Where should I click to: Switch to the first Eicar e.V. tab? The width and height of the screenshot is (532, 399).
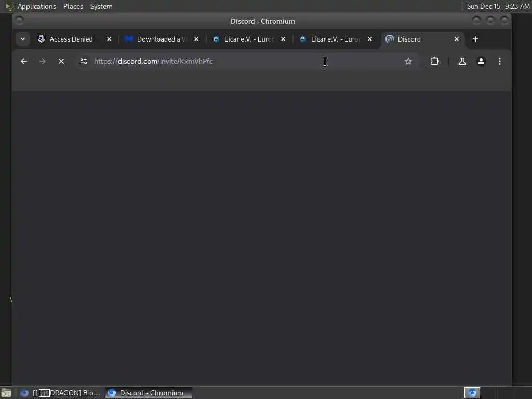point(248,39)
